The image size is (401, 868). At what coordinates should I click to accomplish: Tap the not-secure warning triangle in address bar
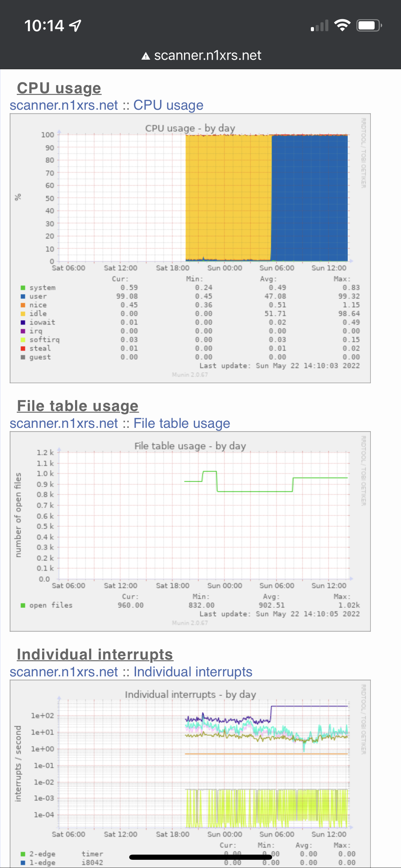click(146, 56)
